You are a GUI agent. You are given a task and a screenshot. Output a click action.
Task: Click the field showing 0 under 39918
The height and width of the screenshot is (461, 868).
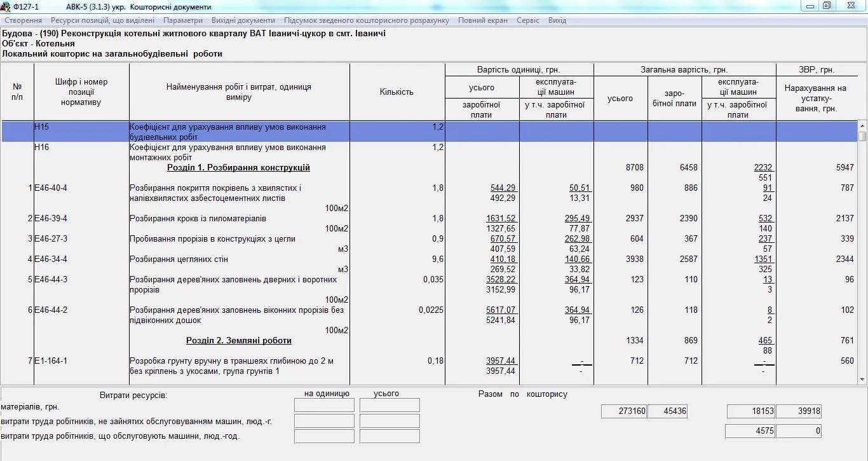pyautogui.click(x=799, y=431)
